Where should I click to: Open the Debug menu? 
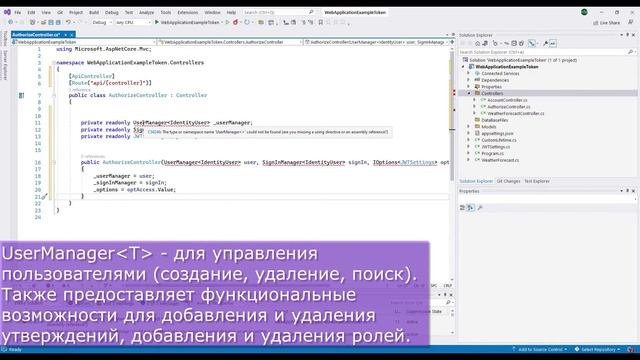(x=111, y=12)
